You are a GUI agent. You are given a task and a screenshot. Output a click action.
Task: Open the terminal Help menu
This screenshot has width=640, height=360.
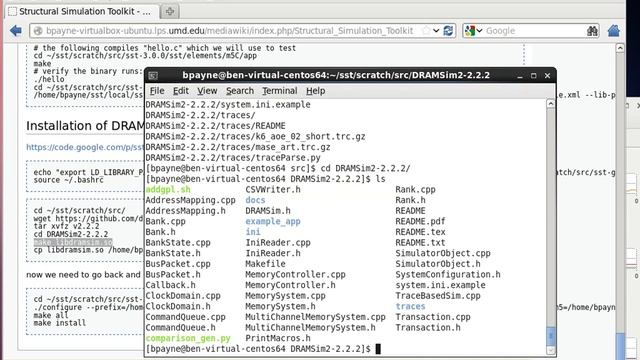coord(315,91)
